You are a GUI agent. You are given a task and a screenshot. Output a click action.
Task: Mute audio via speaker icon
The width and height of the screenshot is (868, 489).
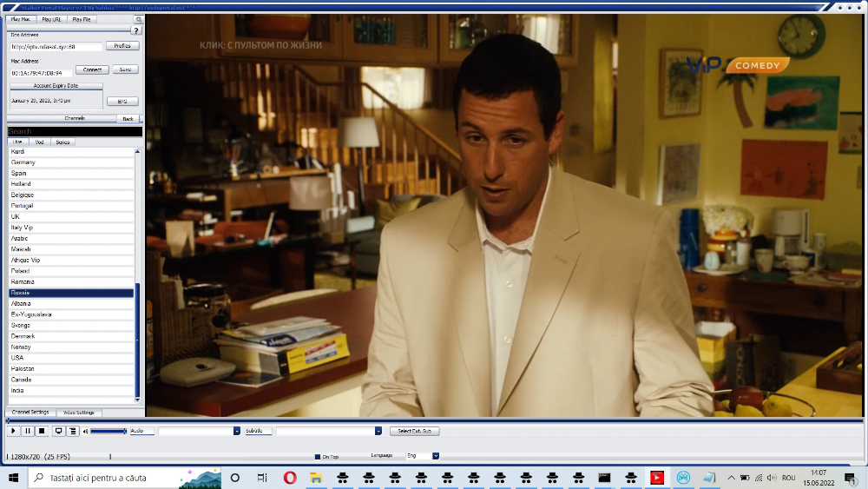click(x=85, y=432)
